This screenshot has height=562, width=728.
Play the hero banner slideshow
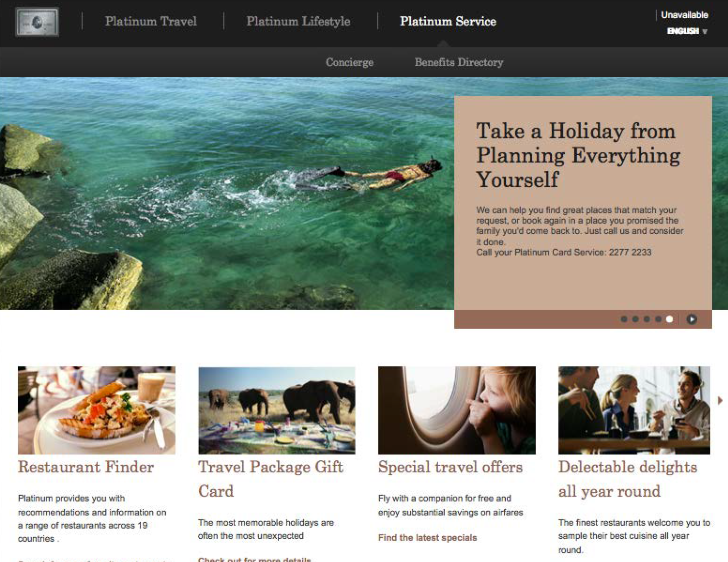692,319
